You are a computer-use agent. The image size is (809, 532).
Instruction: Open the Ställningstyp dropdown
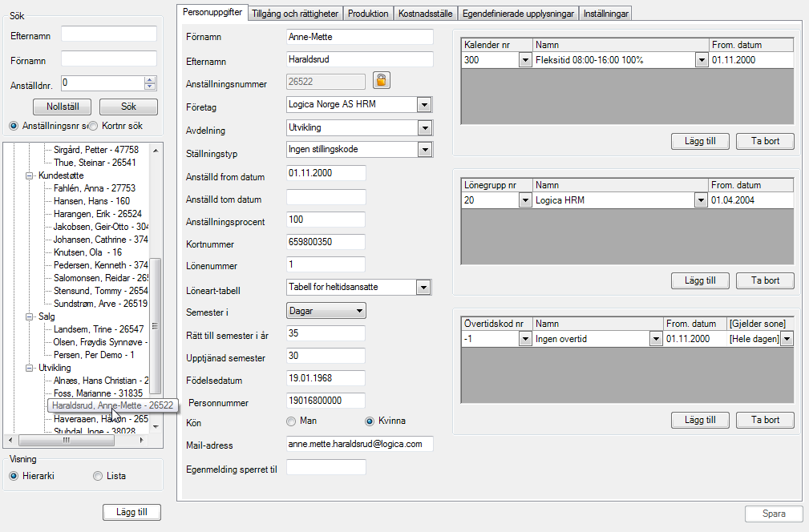click(425, 150)
